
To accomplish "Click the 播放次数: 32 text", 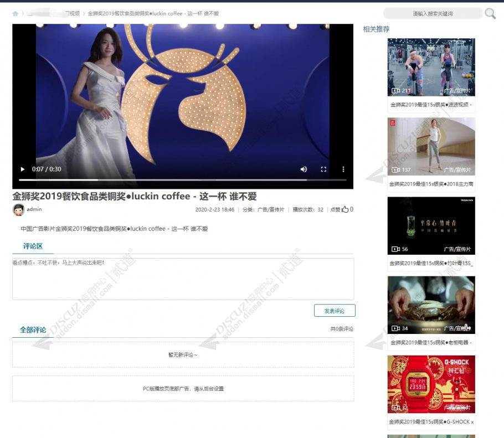I will [308, 209].
